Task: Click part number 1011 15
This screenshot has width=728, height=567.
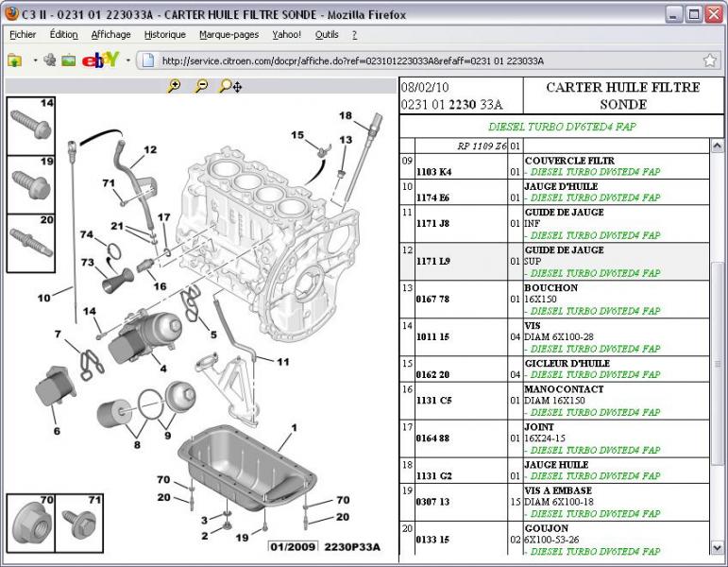Action: coord(432,337)
